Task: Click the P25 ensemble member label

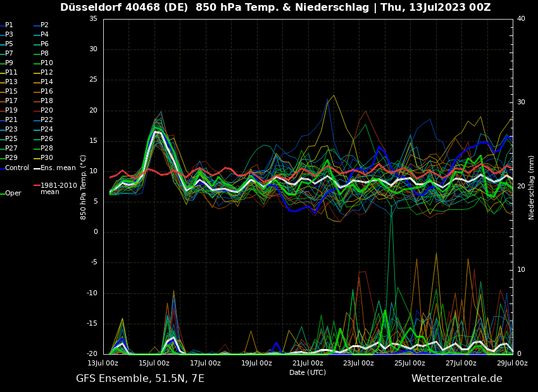Action: (11, 139)
